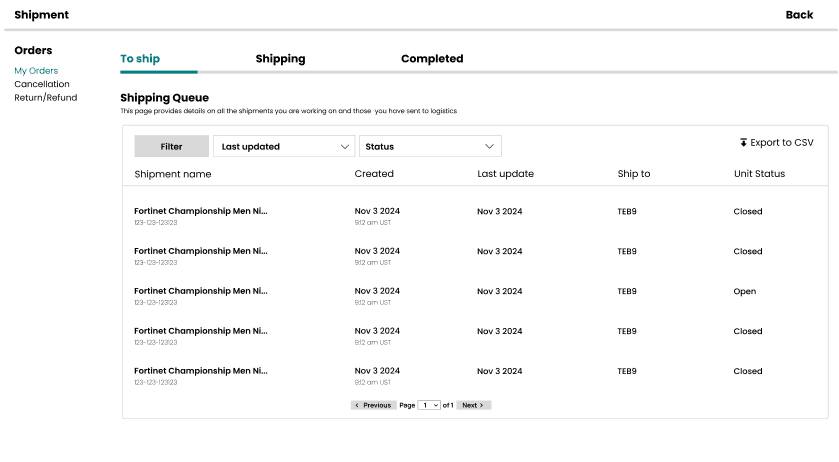The height and width of the screenshot is (462, 839).
Task: Sort by Shipment name column header
Action: (173, 174)
